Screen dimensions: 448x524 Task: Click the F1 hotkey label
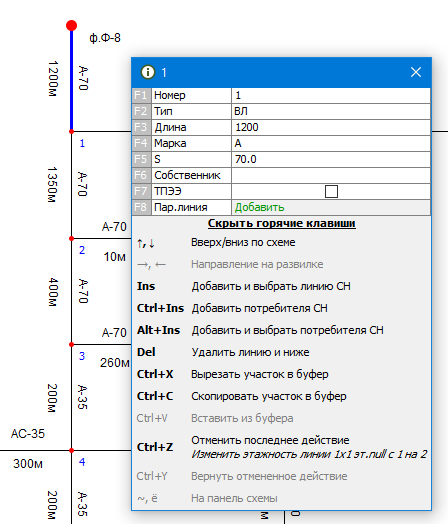tap(141, 96)
